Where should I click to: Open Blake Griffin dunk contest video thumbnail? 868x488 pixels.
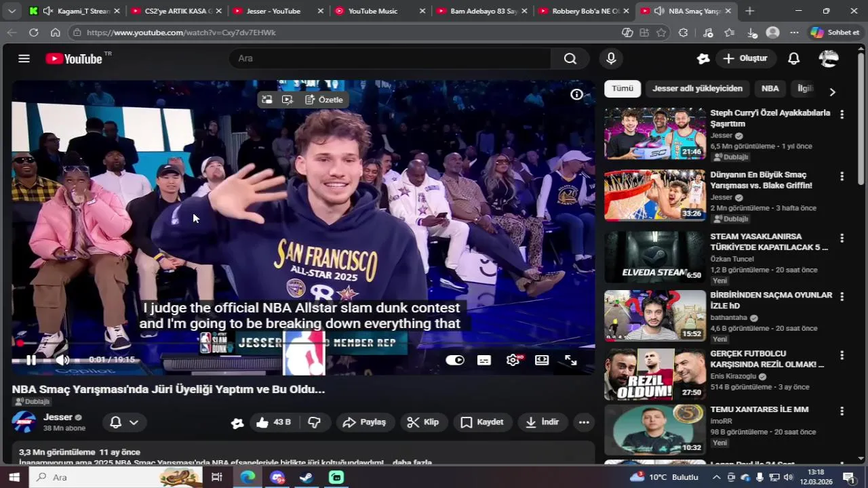655,195
